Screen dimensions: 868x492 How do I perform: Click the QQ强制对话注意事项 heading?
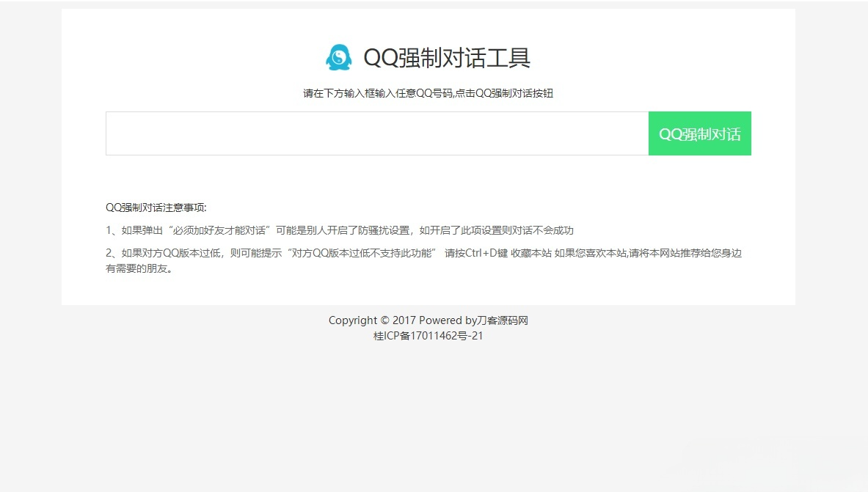point(156,208)
